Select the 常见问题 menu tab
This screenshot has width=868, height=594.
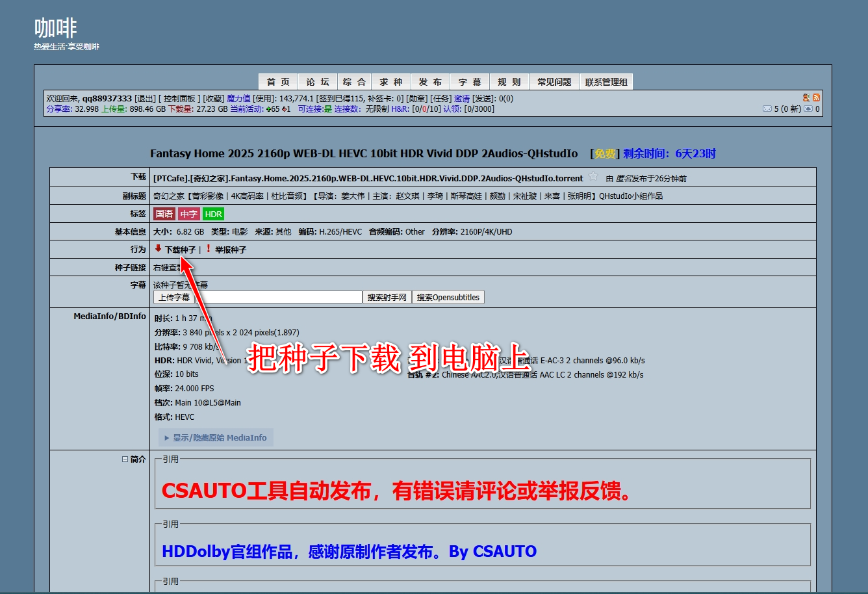click(x=554, y=82)
